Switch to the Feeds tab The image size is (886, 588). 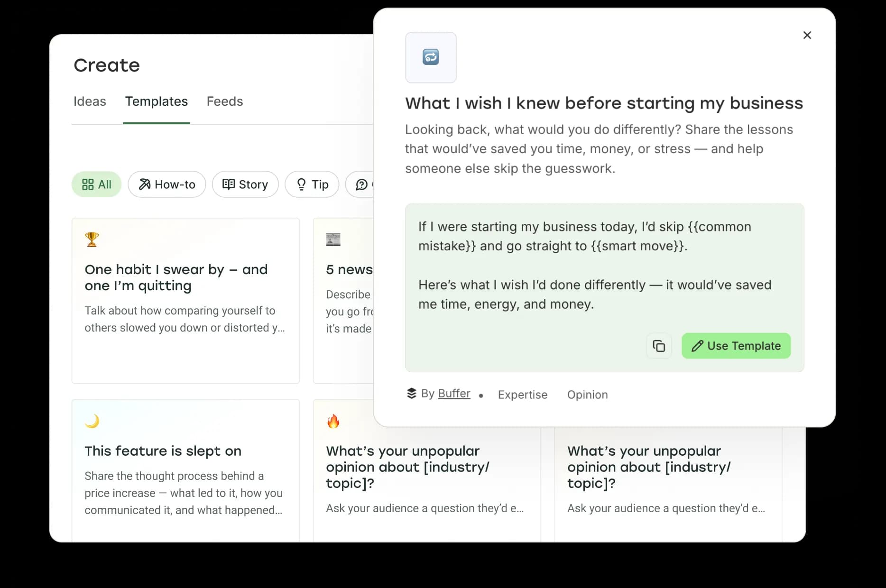[224, 101]
